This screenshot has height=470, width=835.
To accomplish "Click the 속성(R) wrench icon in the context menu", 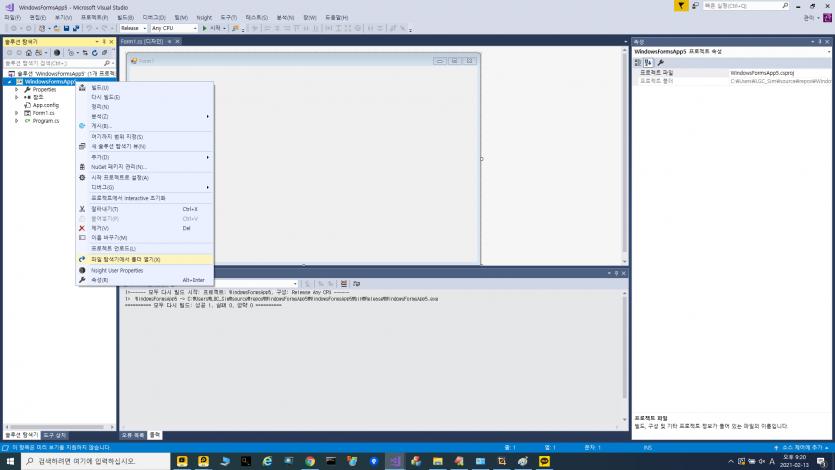I will [82, 280].
